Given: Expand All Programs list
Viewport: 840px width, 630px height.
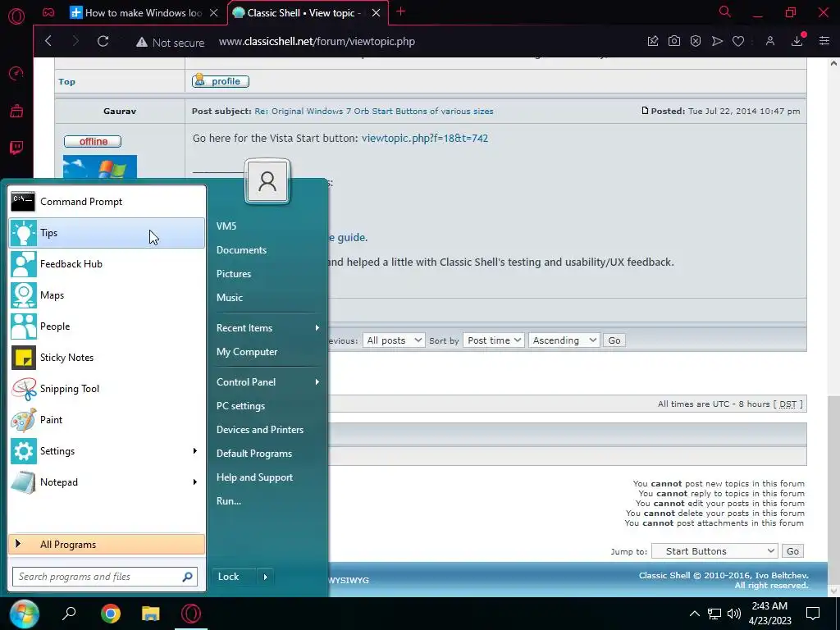Looking at the screenshot, I should coord(107,545).
